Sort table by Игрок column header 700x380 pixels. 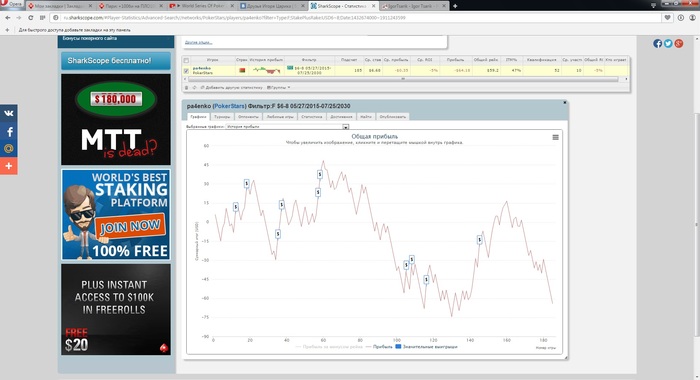[x=212, y=59]
